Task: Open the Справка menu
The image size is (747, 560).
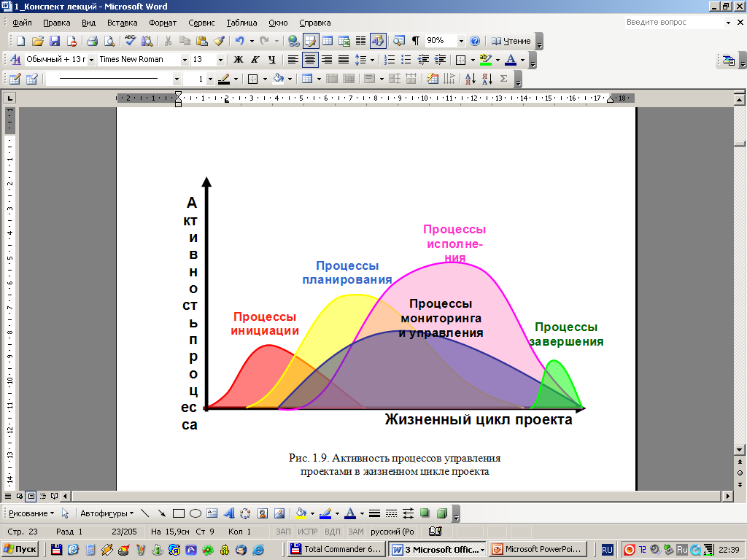Action: coord(315,23)
